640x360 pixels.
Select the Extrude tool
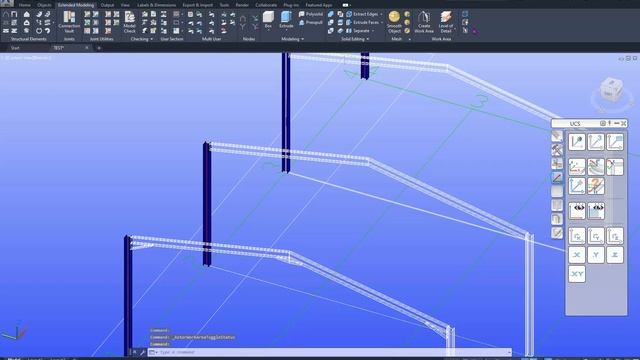(x=286, y=20)
